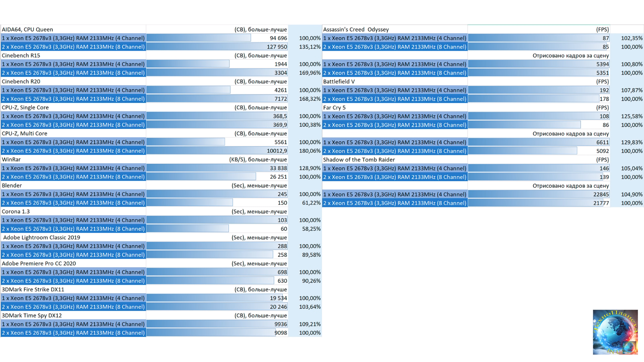This screenshot has width=644, height=362.
Task: Click the single-core score "369,9"
Action: coord(280,125)
